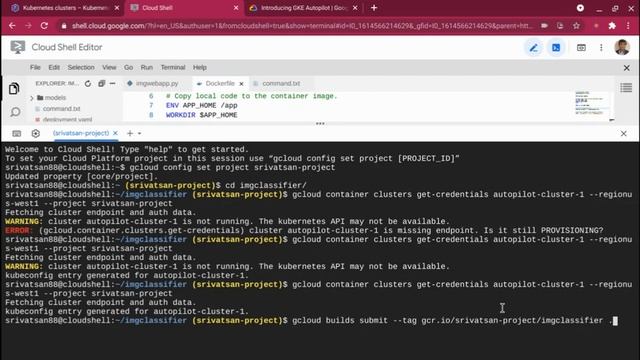Go back in browser history

click(12, 26)
